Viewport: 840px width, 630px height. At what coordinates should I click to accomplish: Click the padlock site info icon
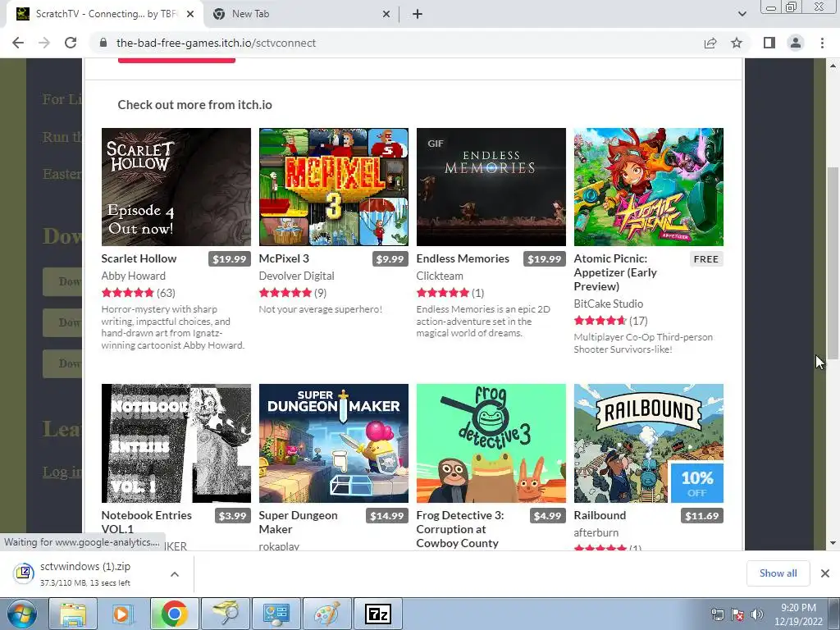tap(103, 43)
